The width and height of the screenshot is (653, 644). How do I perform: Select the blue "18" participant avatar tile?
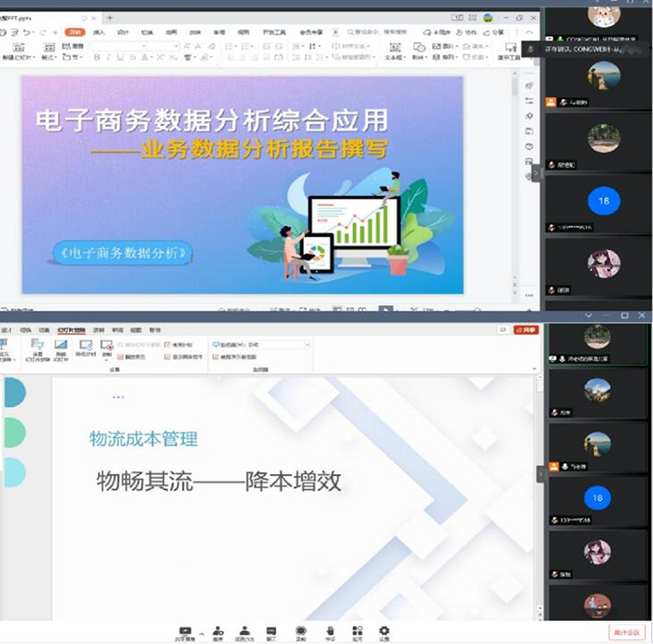[603, 201]
